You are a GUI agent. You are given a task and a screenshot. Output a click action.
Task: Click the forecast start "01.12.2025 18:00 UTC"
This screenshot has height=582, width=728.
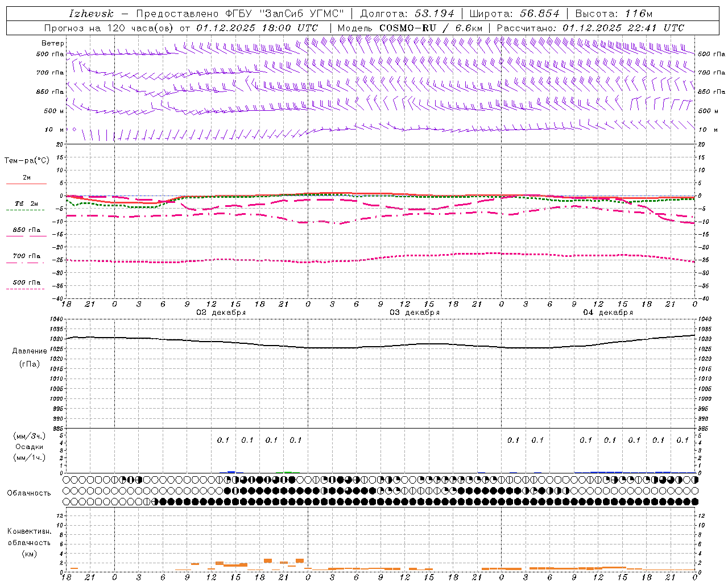(x=257, y=28)
